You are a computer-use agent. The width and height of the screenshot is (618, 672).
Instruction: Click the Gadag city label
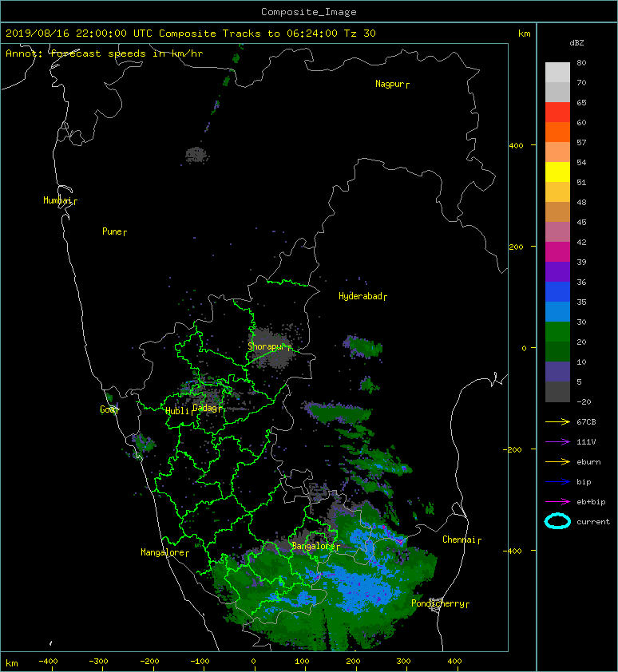[x=205, y=408]
